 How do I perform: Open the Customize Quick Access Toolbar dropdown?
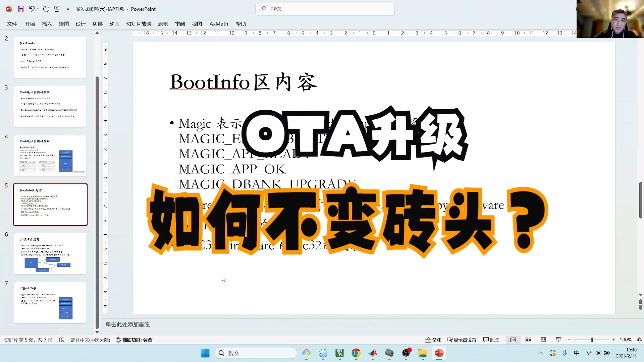[x=68, y=9]
